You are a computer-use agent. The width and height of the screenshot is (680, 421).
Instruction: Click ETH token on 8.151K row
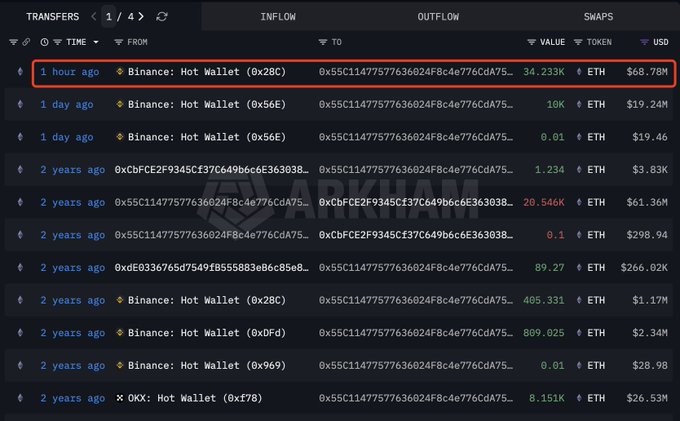596,398
